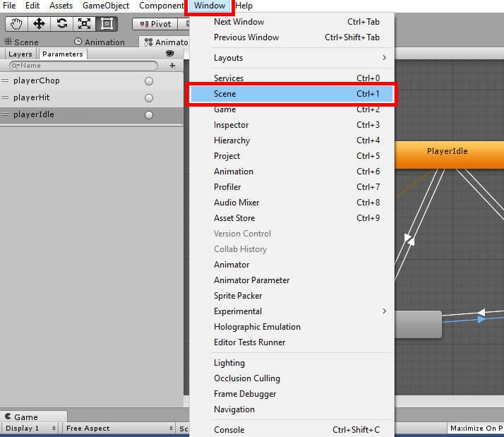Close the Window menu
The width and height of the screenshot is (504, 437).
tap(210, 6)
